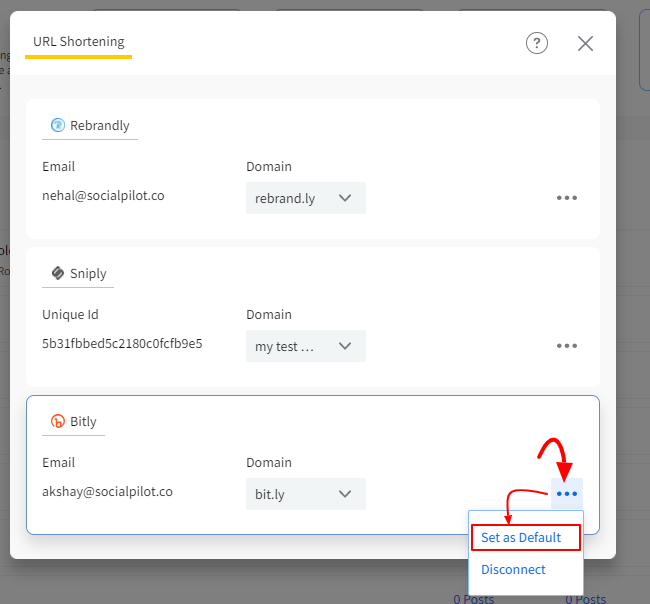Viewport: 650px width, 604px height.
Task: Click Email label in Bitly card
Action: (x=58, y=462)
